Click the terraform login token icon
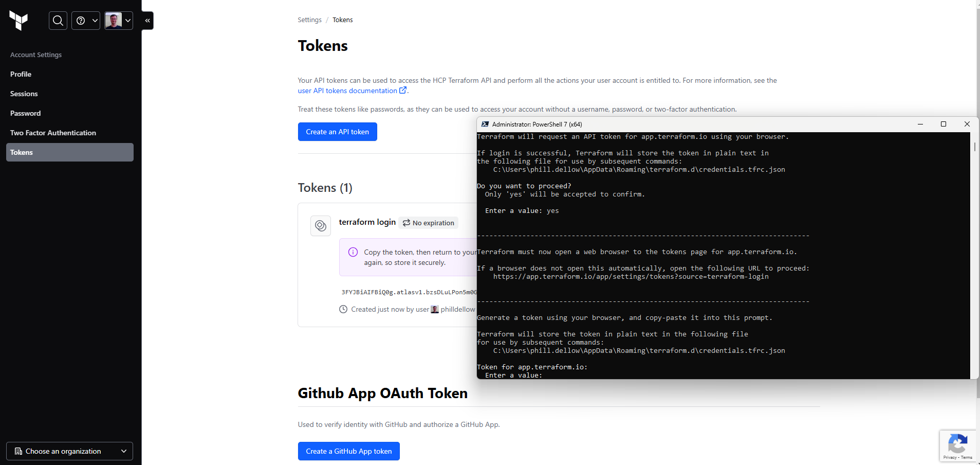 321,226
